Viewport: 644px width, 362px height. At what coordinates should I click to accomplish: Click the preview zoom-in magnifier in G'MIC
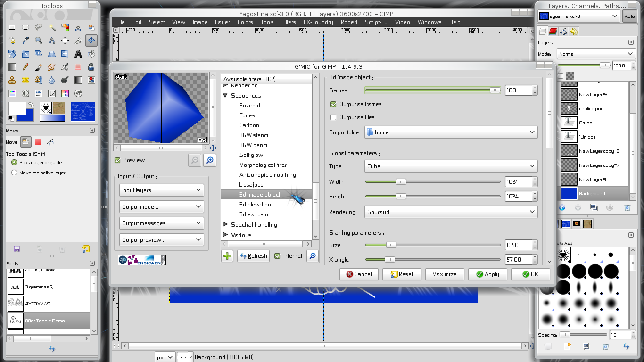point(210,161)
